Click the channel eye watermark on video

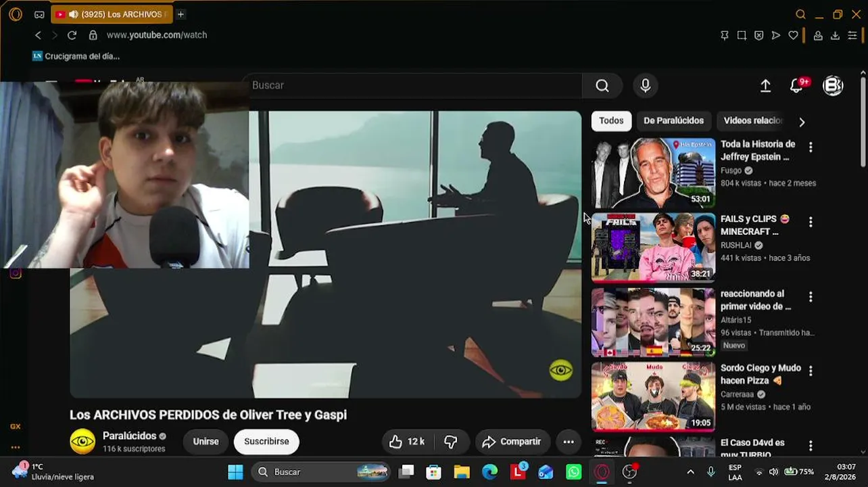(x=561, y=371)
